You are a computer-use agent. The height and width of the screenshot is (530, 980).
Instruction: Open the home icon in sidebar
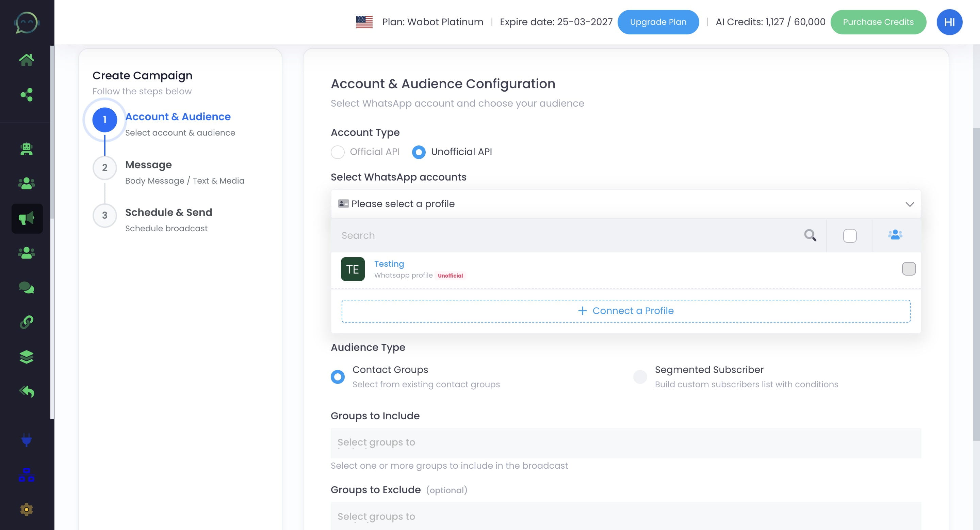pyautogui.click(x=27, y=60)
